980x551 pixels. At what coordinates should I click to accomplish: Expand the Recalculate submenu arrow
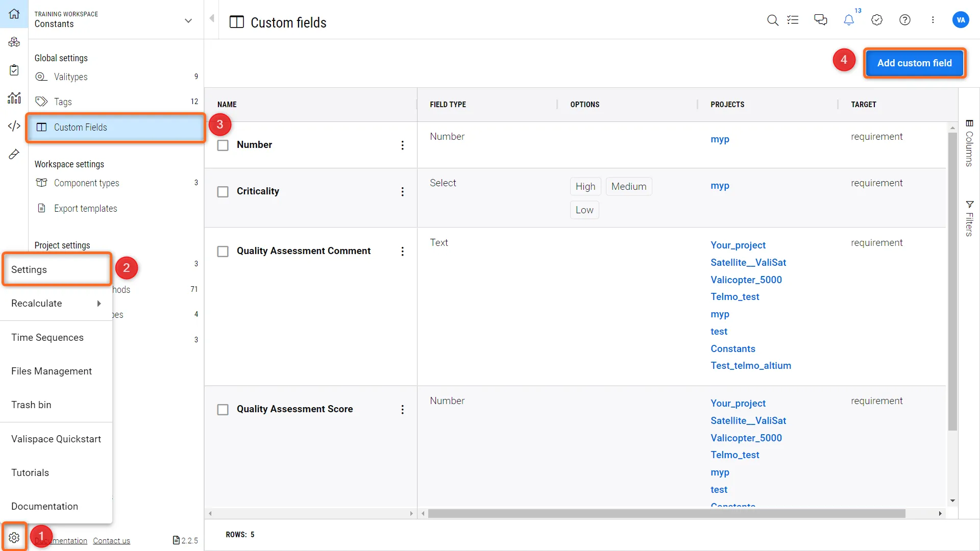99,304
